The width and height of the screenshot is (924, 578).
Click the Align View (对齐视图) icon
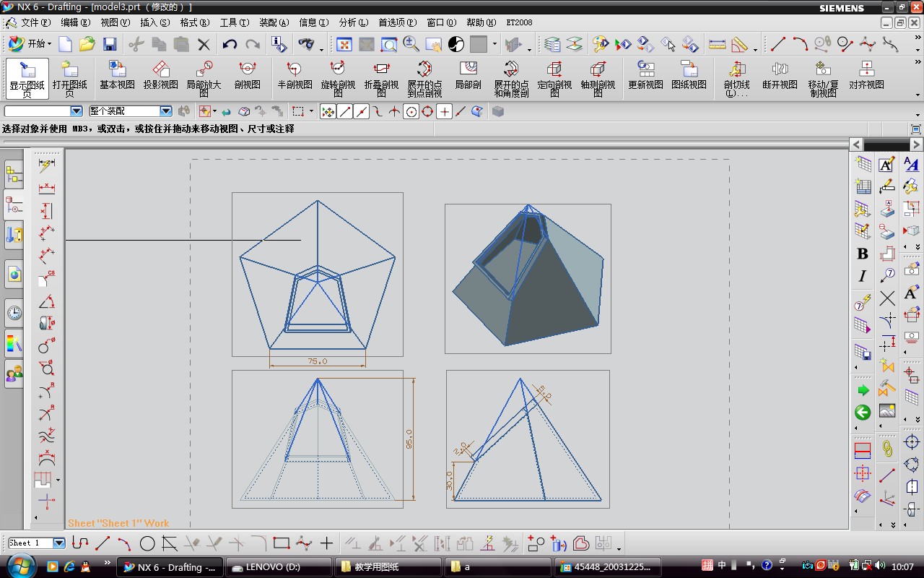(x=866, y=76)
